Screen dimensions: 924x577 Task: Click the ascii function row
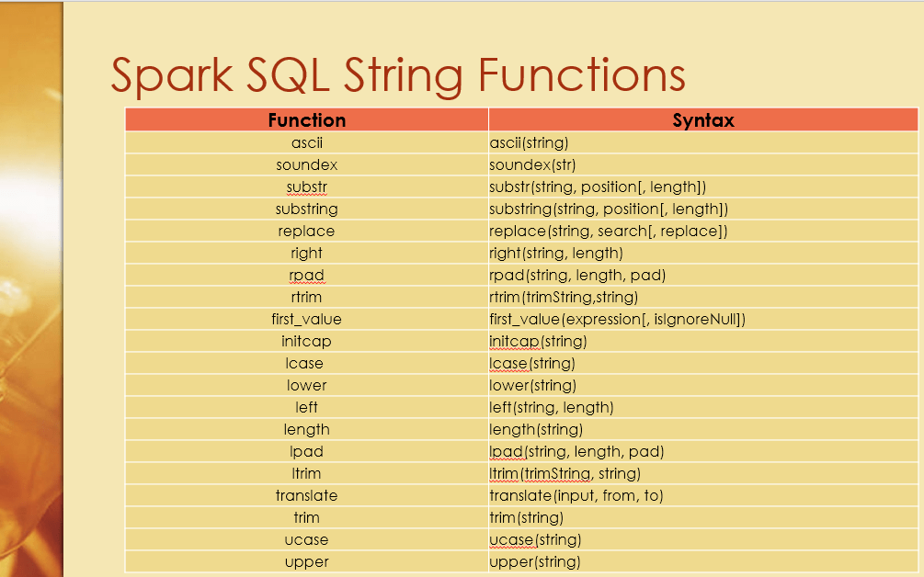[306, 142]
